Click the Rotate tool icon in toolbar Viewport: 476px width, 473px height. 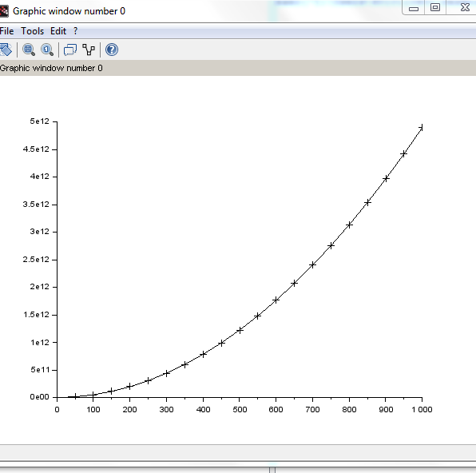6,50
